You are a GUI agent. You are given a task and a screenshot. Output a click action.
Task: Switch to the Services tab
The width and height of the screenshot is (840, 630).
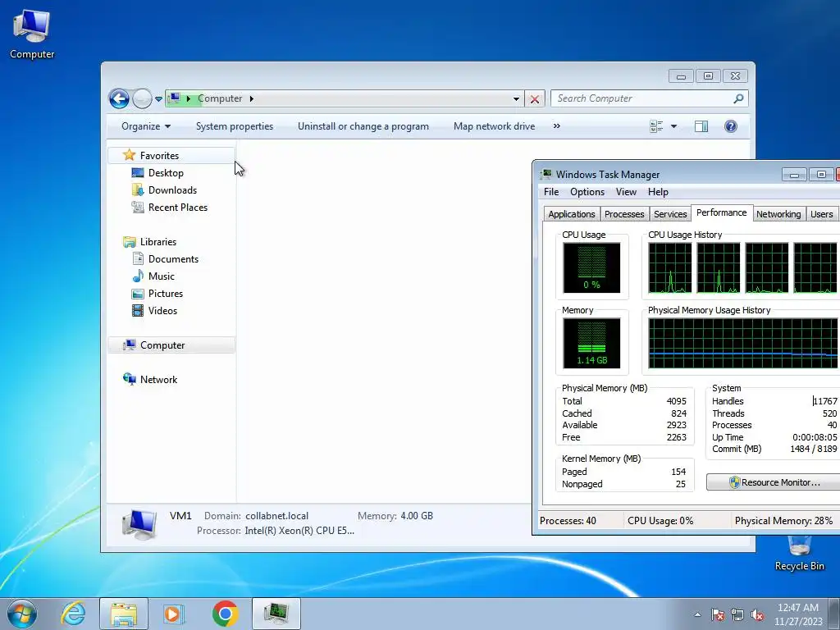tap(670, 214)
